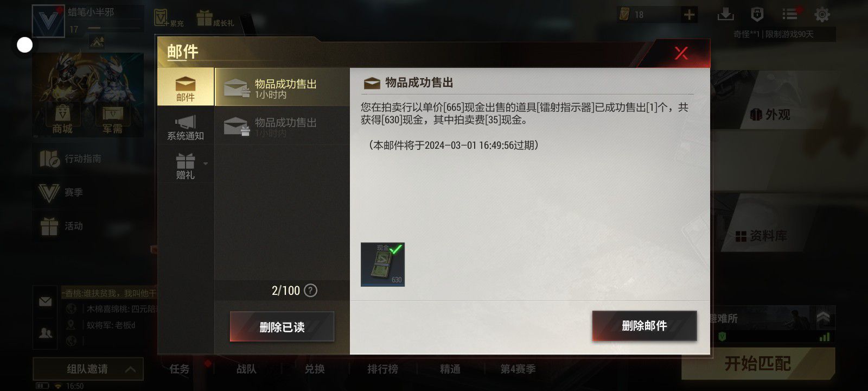
Task: Click 删除已读 button
Action: pos(282,327)
